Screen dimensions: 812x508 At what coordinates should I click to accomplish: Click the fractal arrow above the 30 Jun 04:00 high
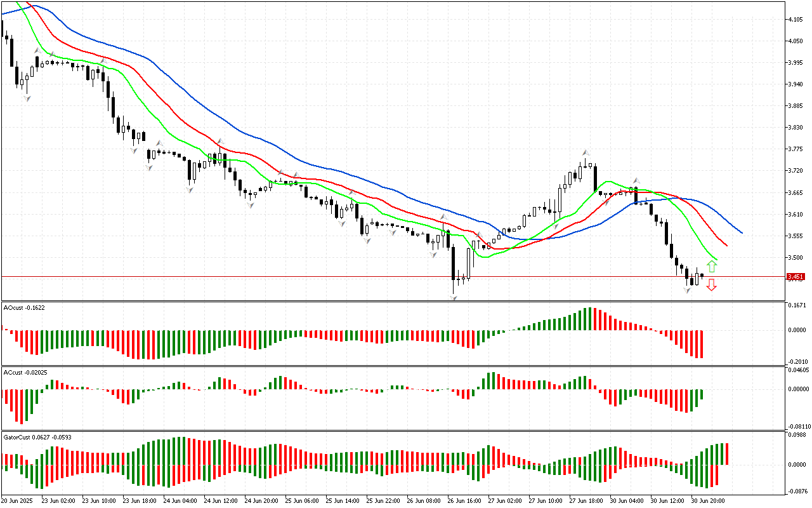pyautogui.click(x=635, y=181)
